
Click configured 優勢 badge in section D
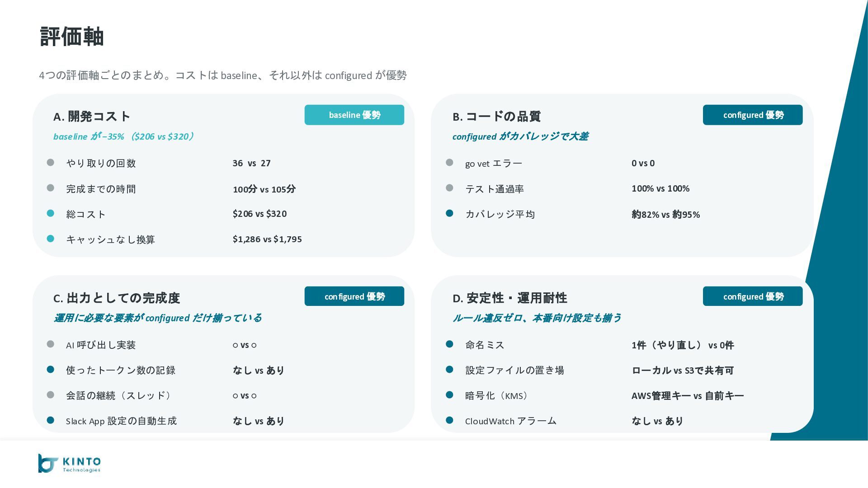pyautogui.click(x=752, y=296)
